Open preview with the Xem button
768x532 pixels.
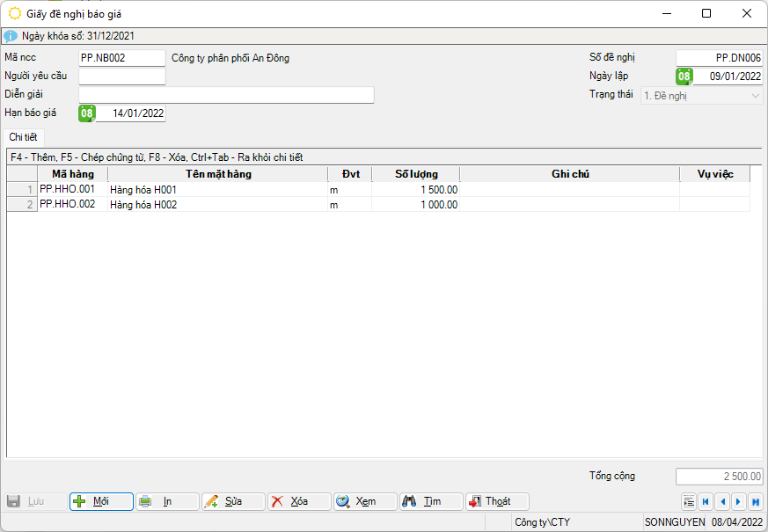pos(365,501)
